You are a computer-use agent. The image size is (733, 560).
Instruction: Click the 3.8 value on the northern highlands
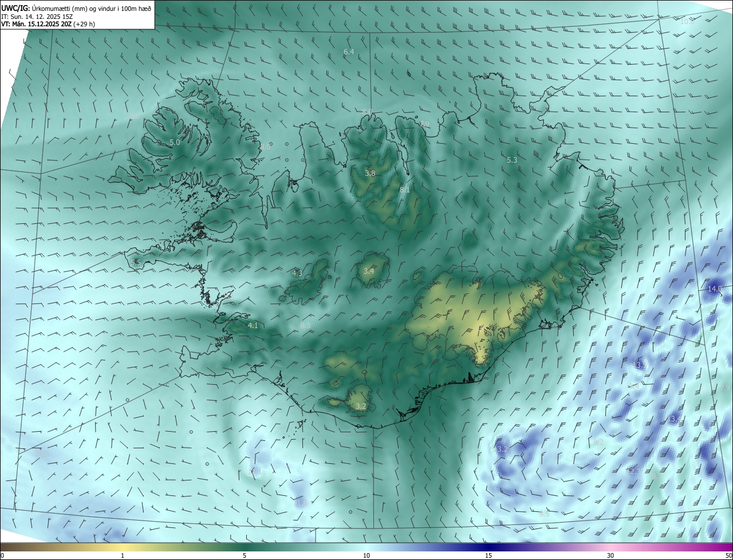point(370,173)
